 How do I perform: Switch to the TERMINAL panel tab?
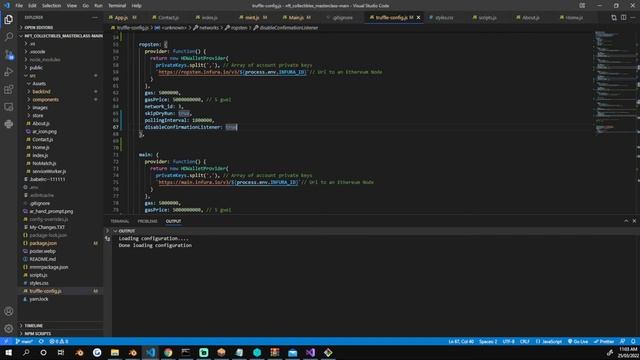tap(120, 221)
